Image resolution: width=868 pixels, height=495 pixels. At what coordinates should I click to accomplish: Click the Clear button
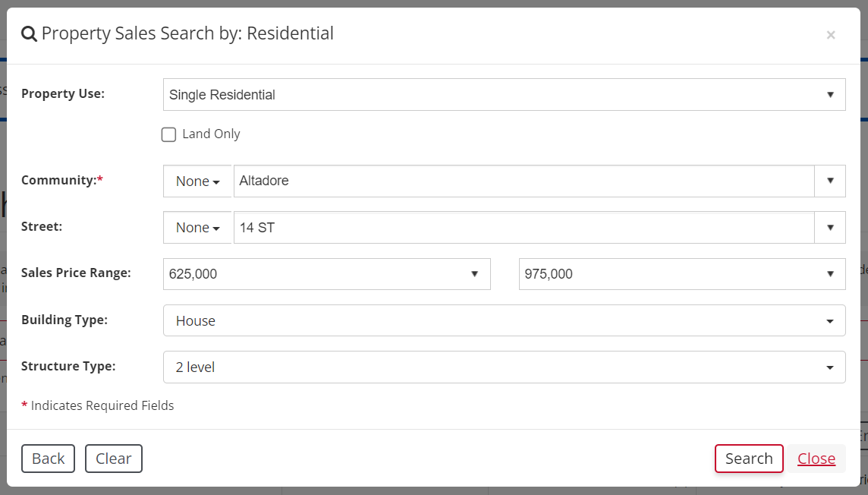tap(114, 459)
